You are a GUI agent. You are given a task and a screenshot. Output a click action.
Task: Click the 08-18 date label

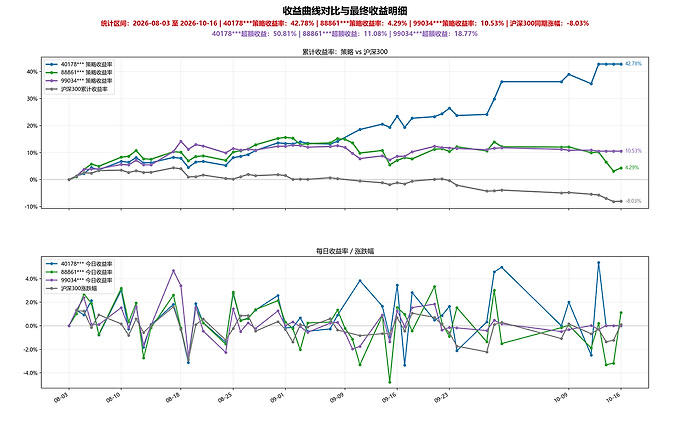click(173, 398)
